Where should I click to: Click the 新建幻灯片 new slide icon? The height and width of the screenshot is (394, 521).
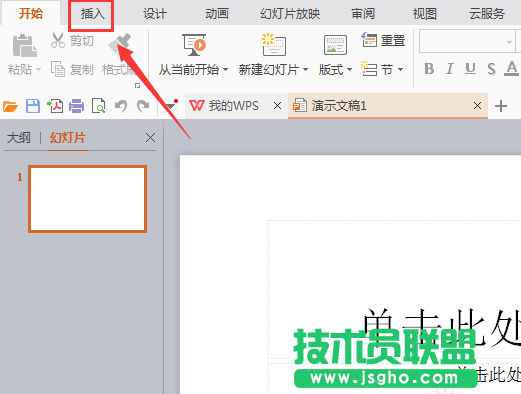[273, 45]
